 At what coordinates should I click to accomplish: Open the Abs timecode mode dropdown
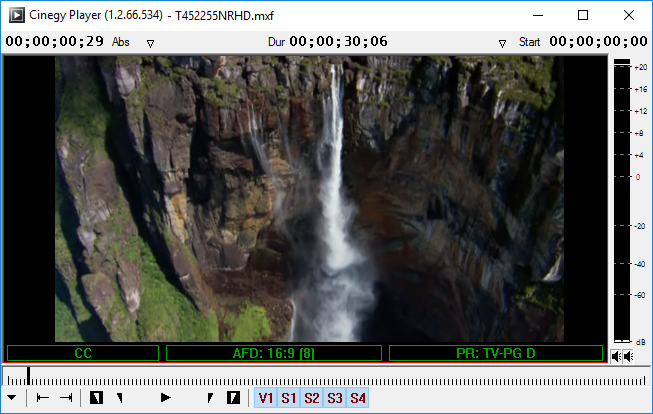coord(150,43)
